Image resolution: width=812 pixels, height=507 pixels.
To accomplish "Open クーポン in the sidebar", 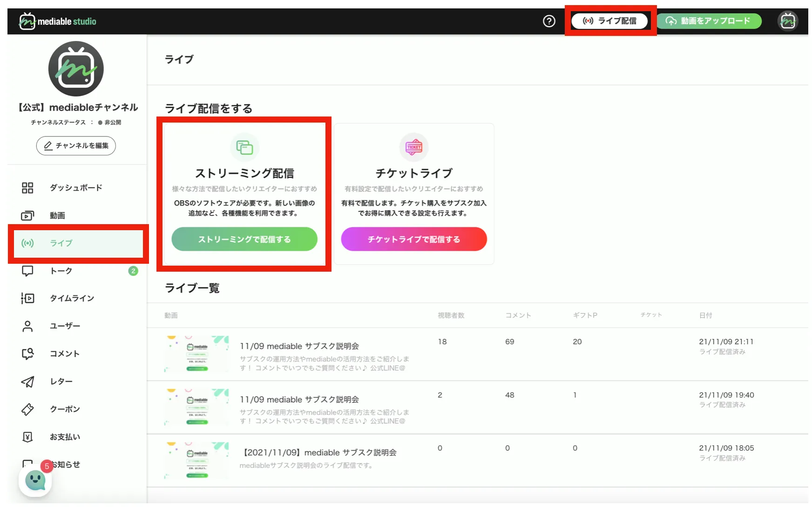I will click(65, 409).
